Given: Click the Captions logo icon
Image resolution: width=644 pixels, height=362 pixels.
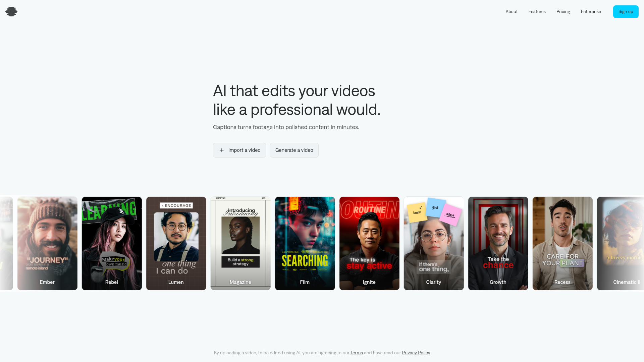Looking at the screenshot, I should point(11,11).
